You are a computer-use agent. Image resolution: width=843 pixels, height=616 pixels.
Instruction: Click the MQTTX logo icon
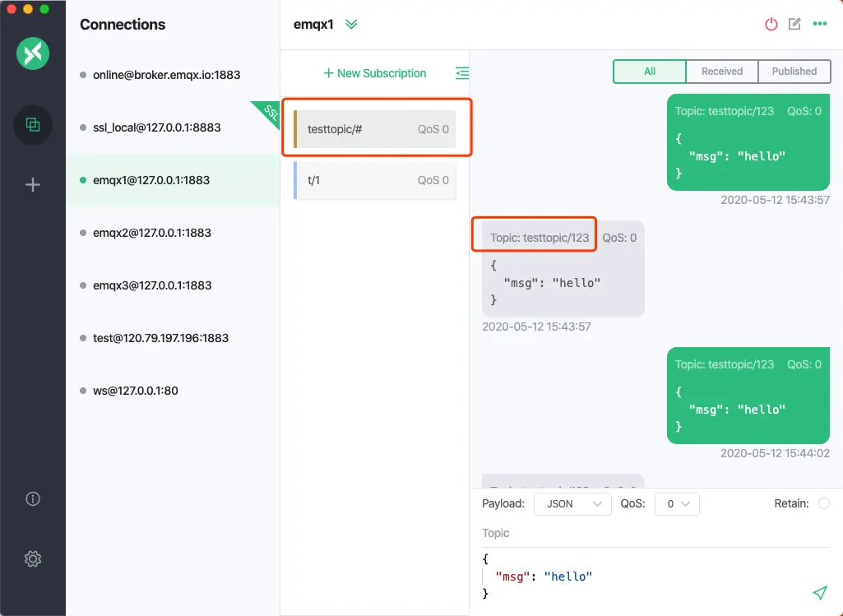coord(33,54)
